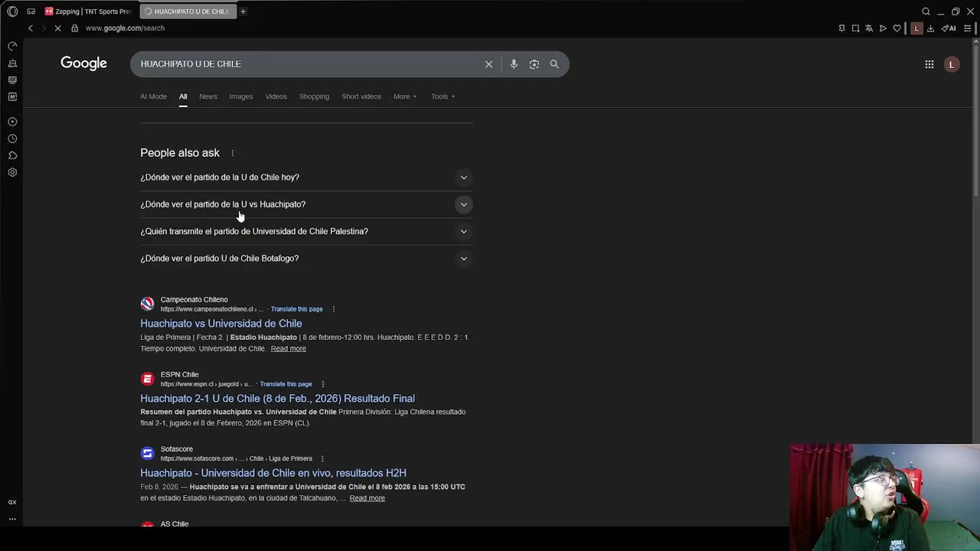
Task: Submit search with the magnifier button
Action: pyautogui.click(x=554, y=64)
